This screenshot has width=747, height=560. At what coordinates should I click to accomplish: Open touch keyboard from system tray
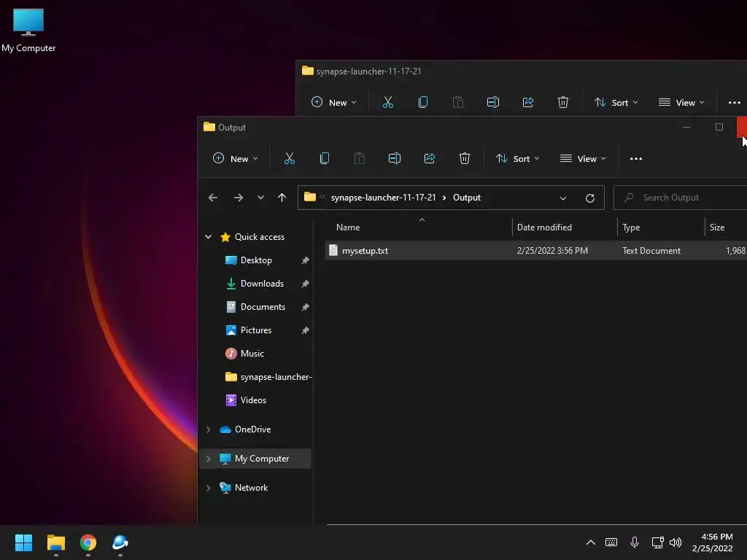(x=611, y=542)
